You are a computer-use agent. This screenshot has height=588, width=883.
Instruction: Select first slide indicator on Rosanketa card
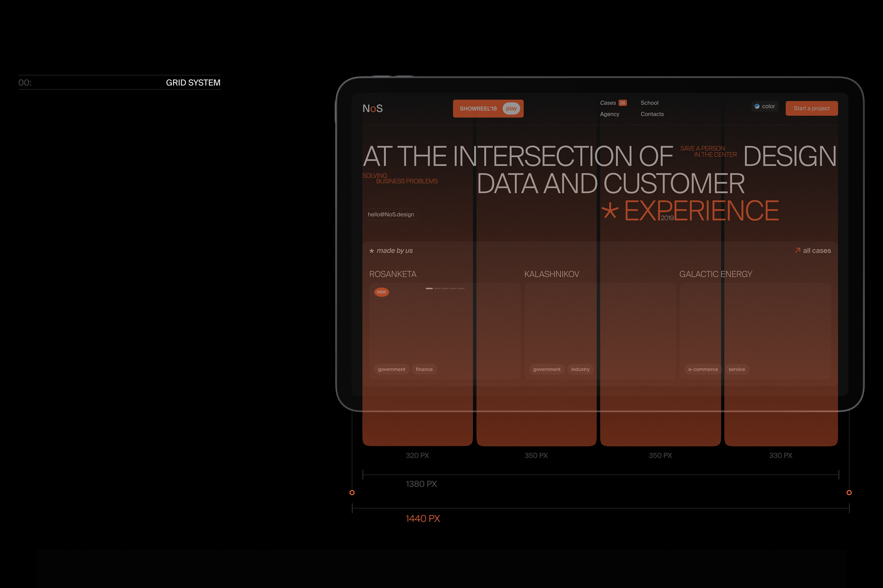(429, 288)
